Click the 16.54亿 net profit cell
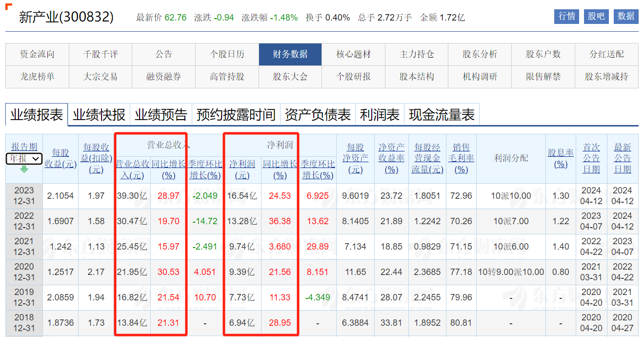 242,196
